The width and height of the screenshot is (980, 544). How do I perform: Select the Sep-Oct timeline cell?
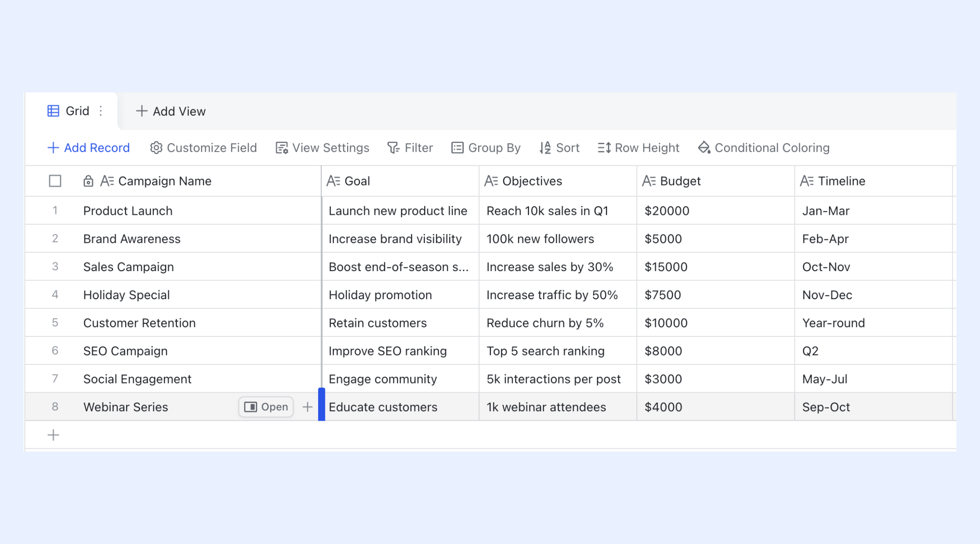click(874, 407)
